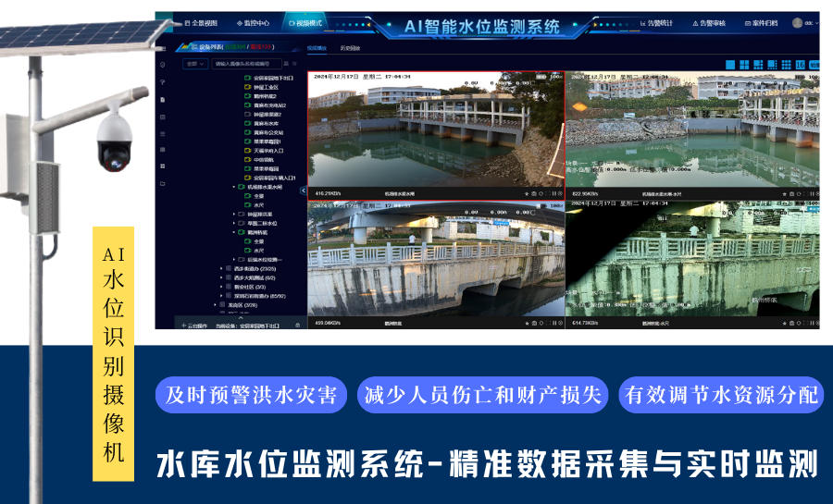Image resolution: width=833 pixels, height=504 pixels.
Task: Select the bottom-right night-vision video pane
Action: point(692,264)
